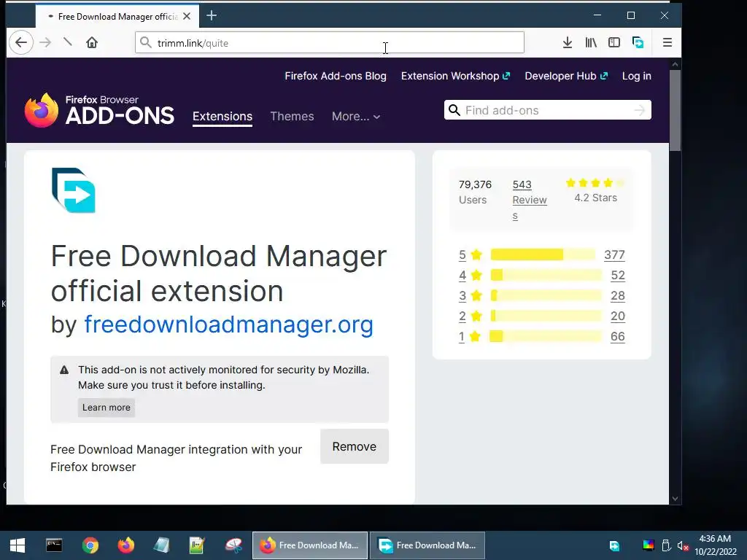Toggle the sidebar view icon

[x=614, y=43]
